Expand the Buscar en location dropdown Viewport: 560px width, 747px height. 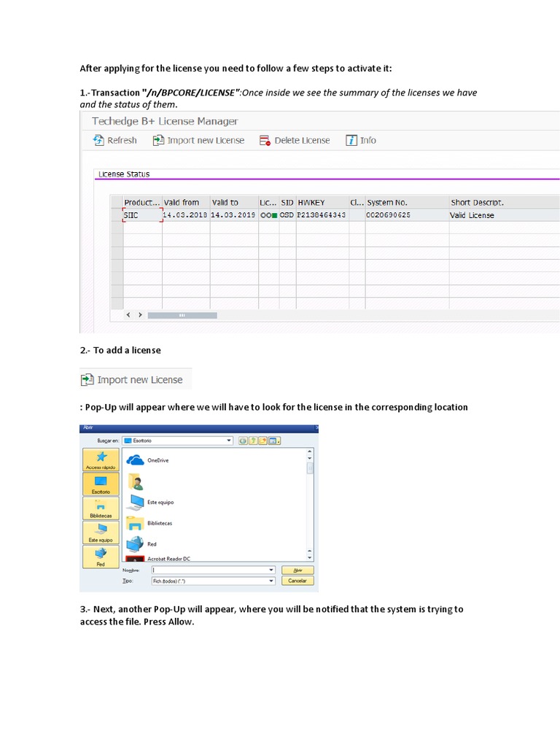pos(229,440)
